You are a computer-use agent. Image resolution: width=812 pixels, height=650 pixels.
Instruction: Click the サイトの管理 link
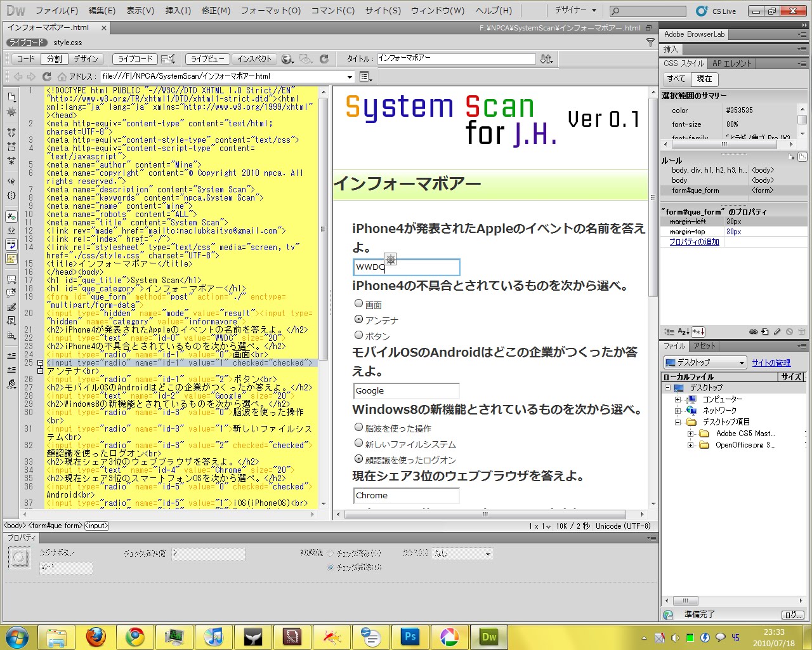point(771,363)
